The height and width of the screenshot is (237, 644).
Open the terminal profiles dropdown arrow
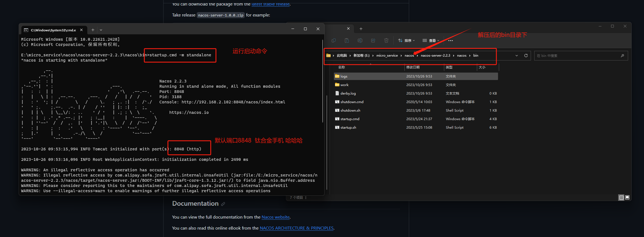[x=101, y=30]
